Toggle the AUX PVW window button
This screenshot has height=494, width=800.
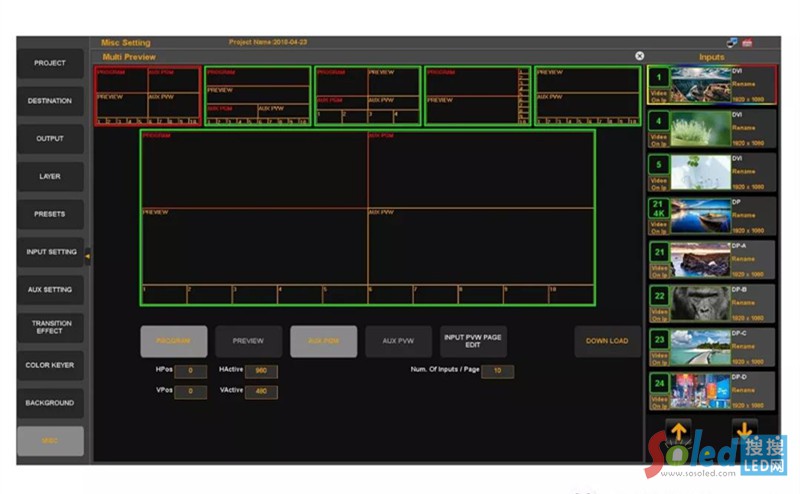pos(398,341)
